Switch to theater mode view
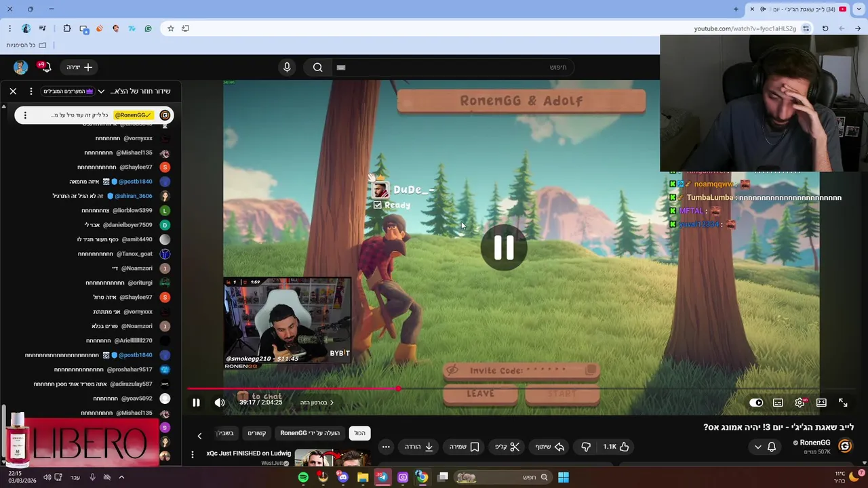Screen dimensions: 868x488 tap(821, 403)
